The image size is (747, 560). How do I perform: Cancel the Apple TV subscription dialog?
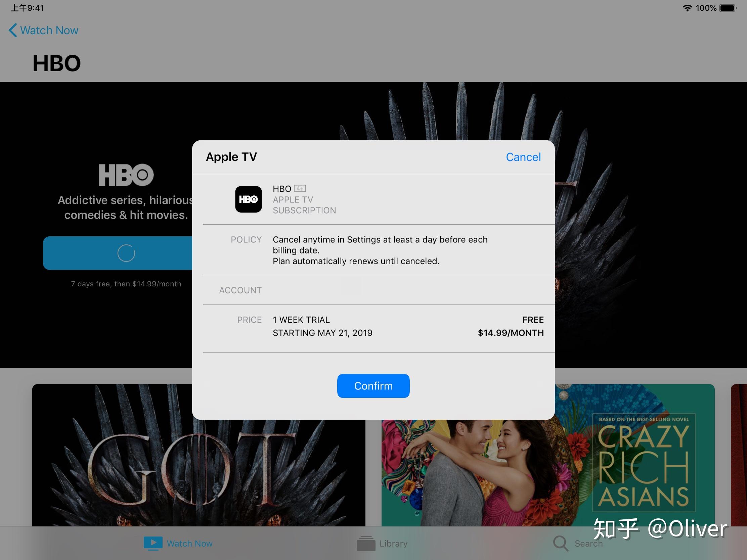[x=523, y=157]
